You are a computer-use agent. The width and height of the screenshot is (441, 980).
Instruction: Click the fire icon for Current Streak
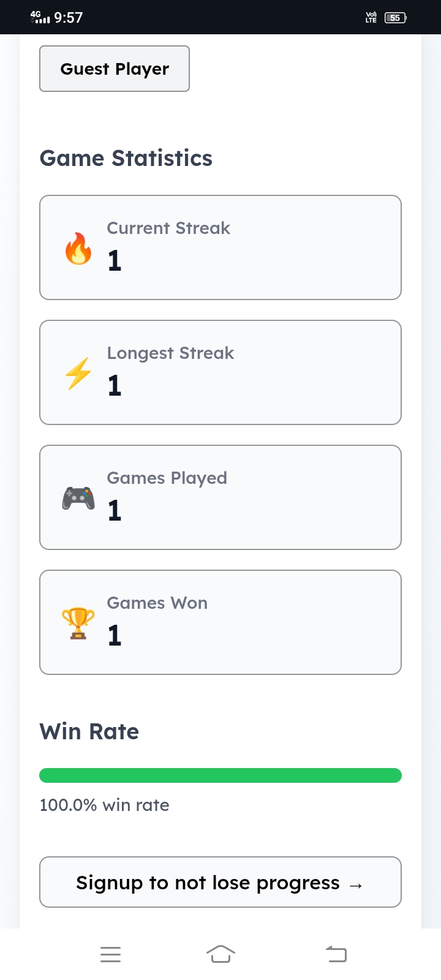(x=78, y=249)
